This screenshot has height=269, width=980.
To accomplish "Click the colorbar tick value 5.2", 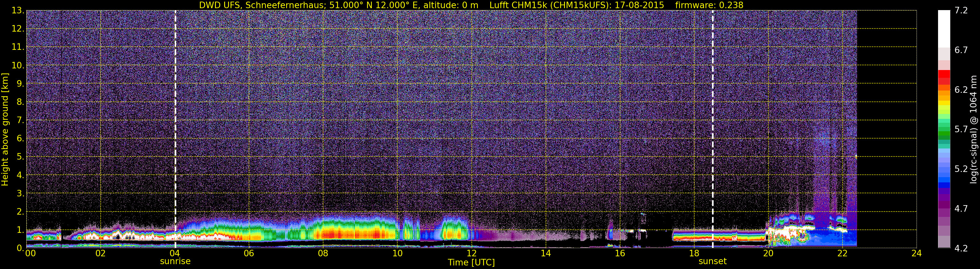I will 961,169.
